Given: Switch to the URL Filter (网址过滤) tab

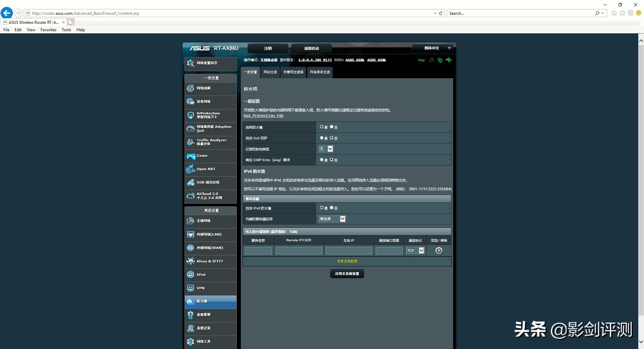Looking at the screenshot, I should (270, 72).
